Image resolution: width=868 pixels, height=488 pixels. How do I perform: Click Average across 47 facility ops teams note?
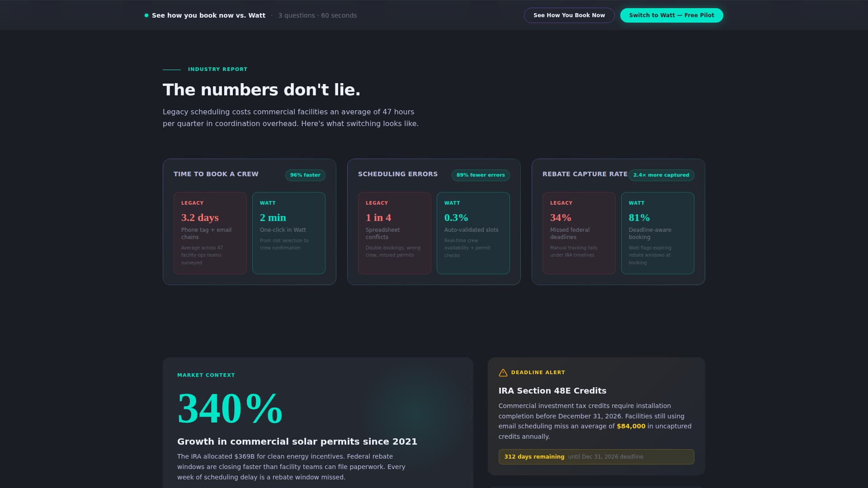202,255
